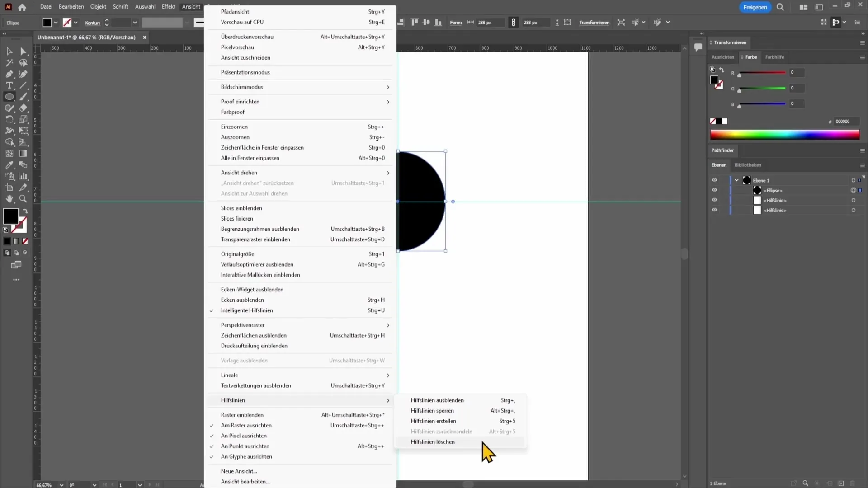Click the large black fill swatch in toolbar
This screenshot has width=868, height=488.
pos(10,216)
